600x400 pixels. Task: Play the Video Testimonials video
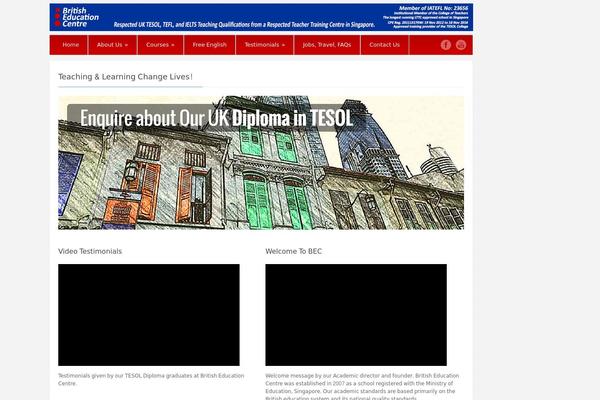pos(149,315)
